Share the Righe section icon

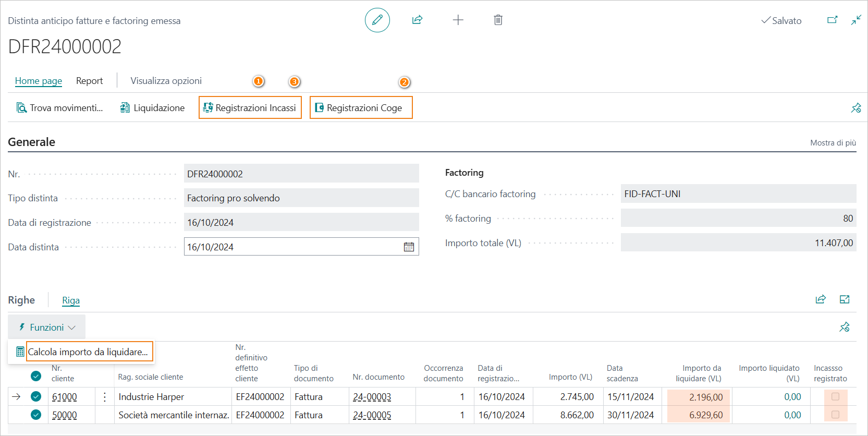[821, 299]
